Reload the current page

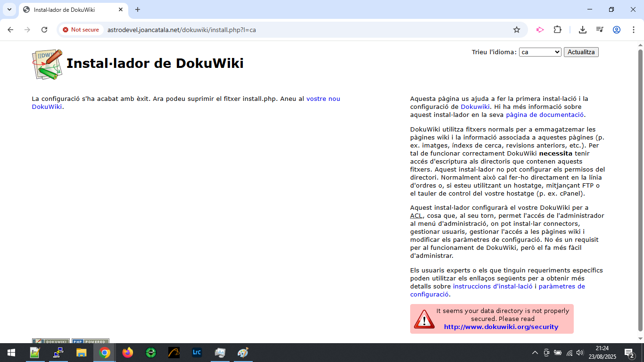44,30
